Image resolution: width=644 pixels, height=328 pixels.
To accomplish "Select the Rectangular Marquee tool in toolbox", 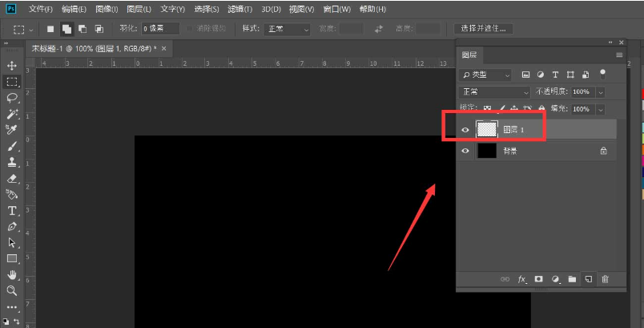I will point(11,81).
